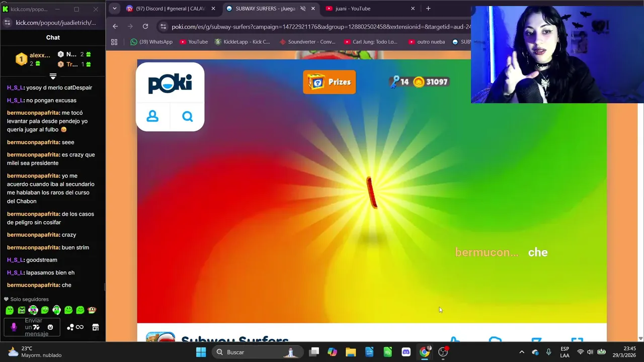The width and height of the screenshot is (644, 362).
Task: Unmute the Subway Surfers tab audio icon
Action: click(303, 9)
